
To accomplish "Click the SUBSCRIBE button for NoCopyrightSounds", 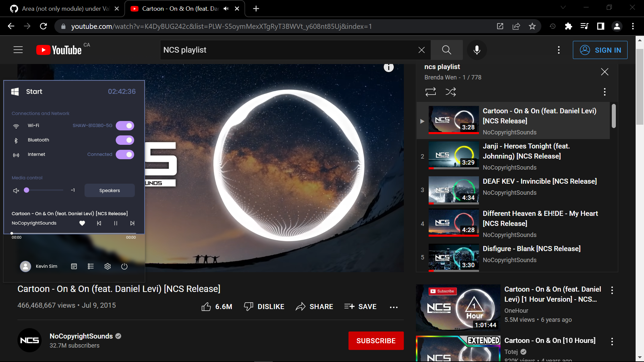I will [x=376, y=341].
